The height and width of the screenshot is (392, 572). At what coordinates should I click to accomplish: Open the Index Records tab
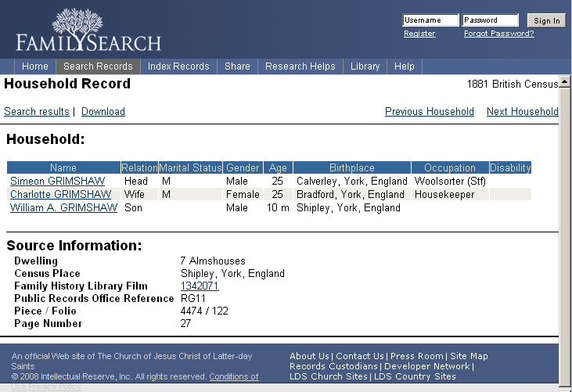click(178, 67)
